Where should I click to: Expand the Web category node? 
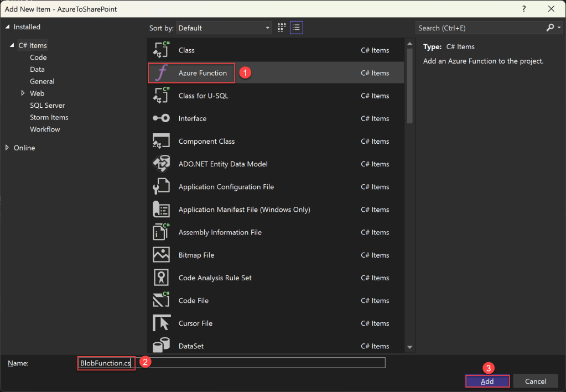(23, 93)
